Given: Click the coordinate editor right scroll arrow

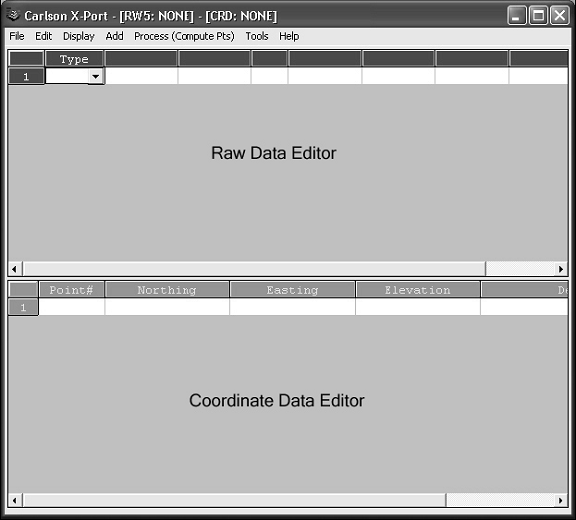Looking at the screenshot, I should pyautogui.click(x=561, y=500).
